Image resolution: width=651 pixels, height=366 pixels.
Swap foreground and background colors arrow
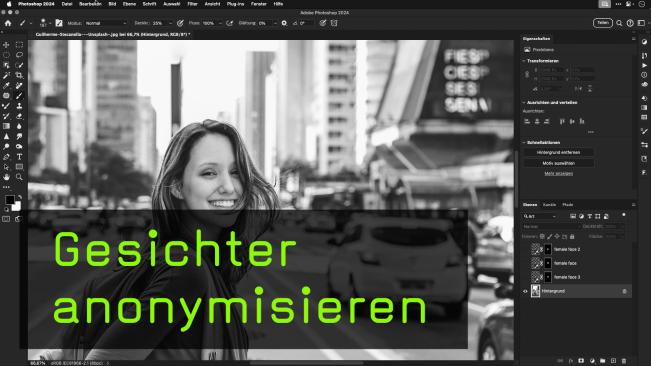[x=19, y=197]
